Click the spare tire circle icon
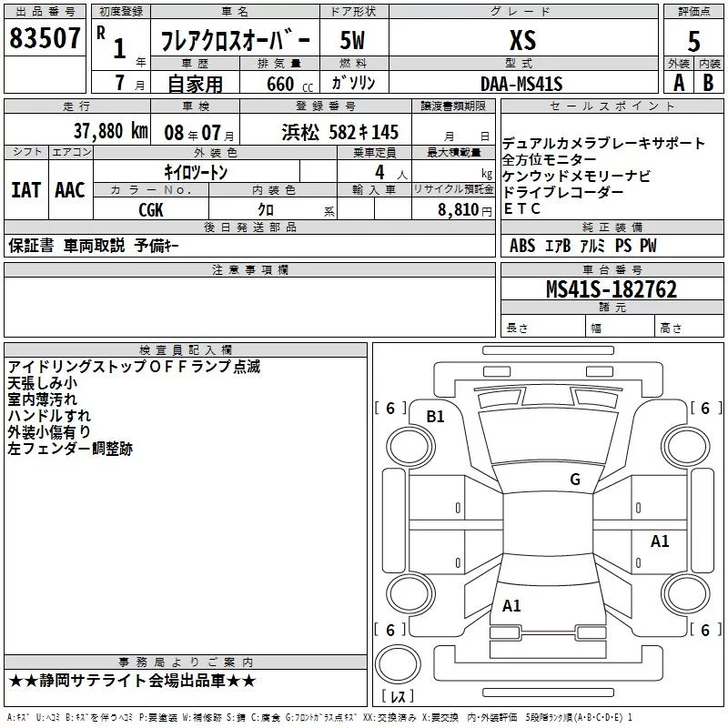This screenshot has height=728, width=728. pos(398,663)
